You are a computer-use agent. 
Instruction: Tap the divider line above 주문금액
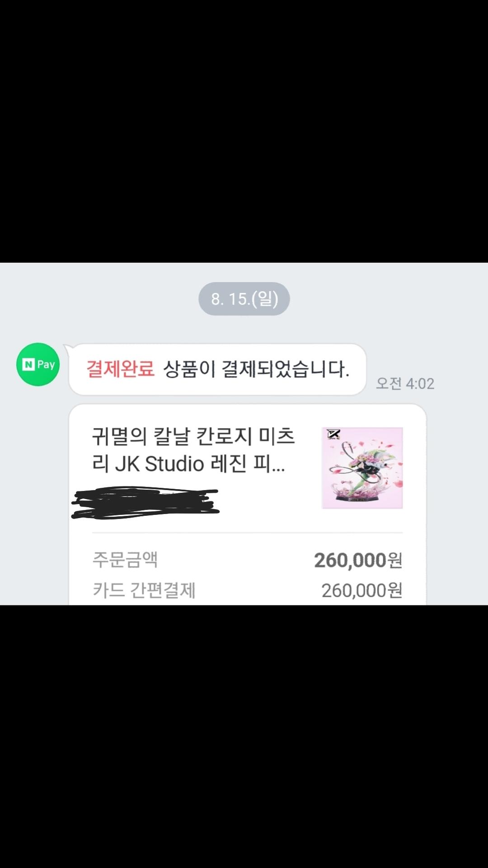coord(247,533)
